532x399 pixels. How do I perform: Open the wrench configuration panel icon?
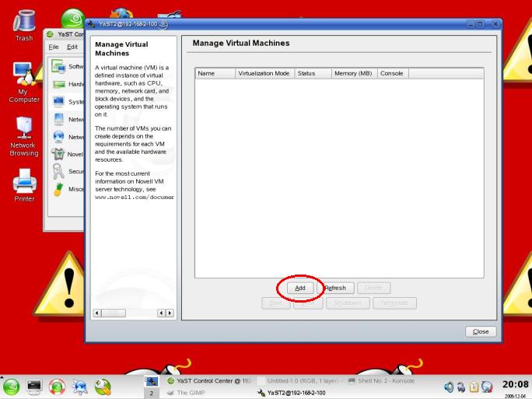pos(103,387)
